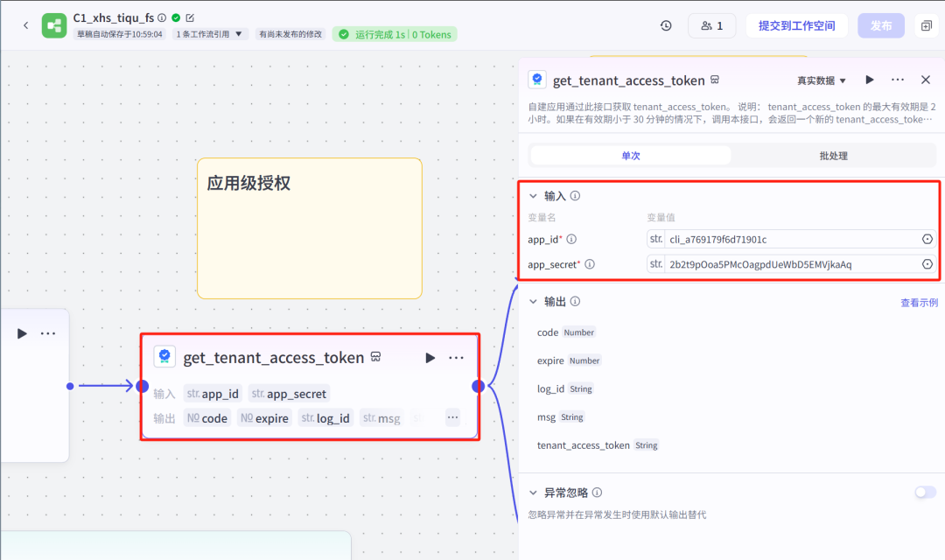Switch to the 批处理 batch tab

[833, 154]
